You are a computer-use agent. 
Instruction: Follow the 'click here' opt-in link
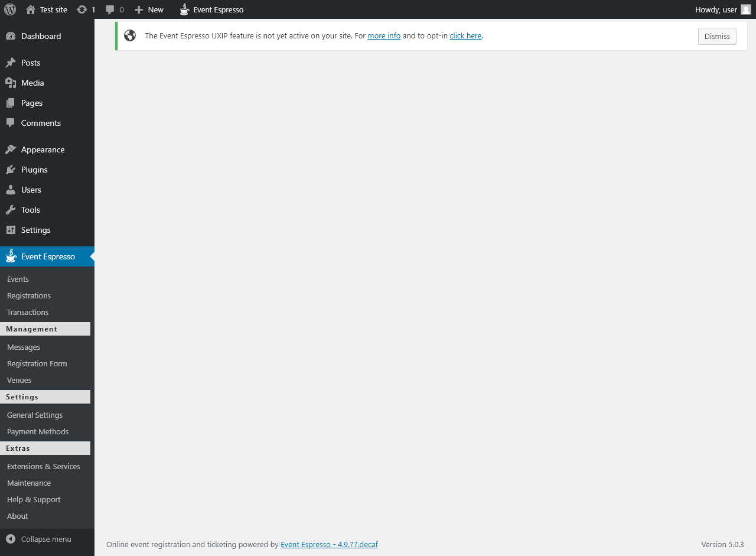pos(465,35)
